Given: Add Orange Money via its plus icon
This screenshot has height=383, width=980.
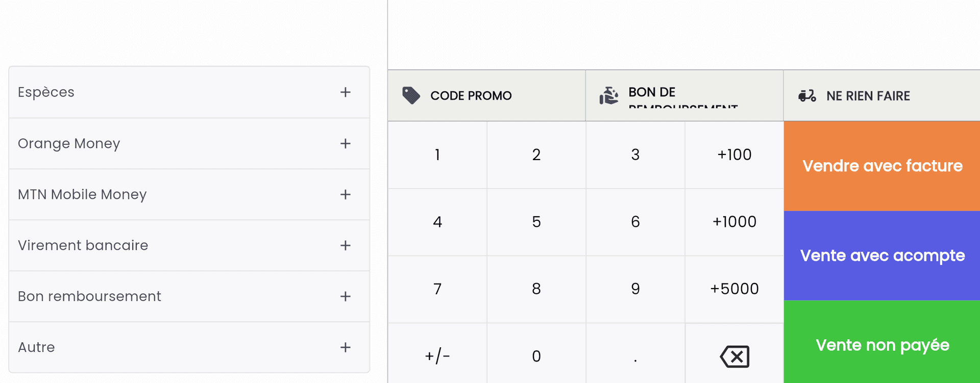Looking at the screenshot, I should pyautogui.click(x=346, y=143).
